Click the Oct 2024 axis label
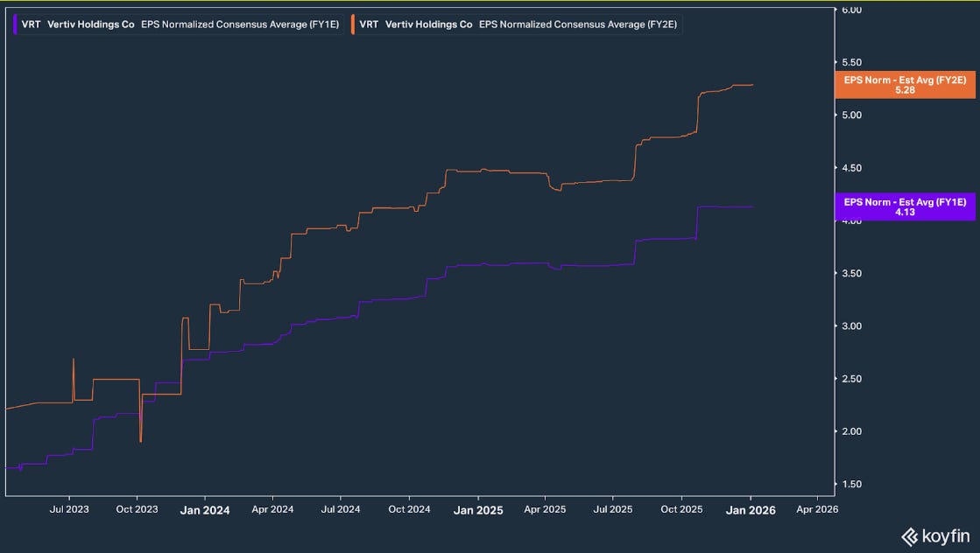 click(409, 509)
